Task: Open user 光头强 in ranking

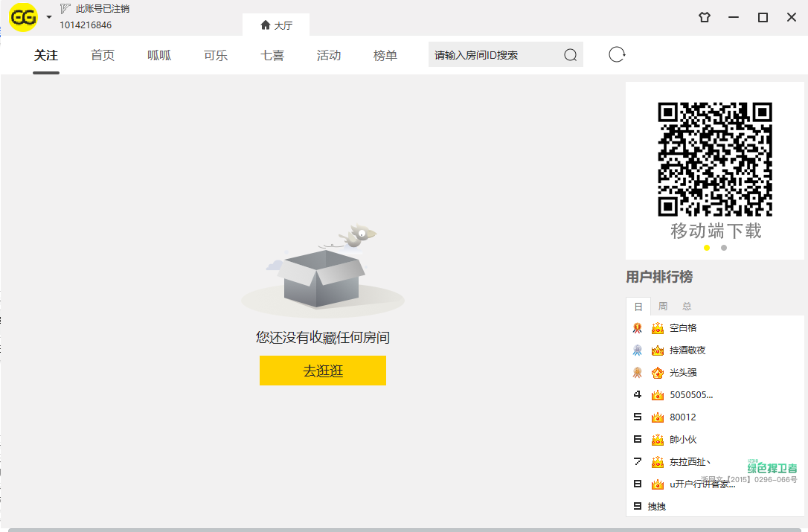Action: 683,372
